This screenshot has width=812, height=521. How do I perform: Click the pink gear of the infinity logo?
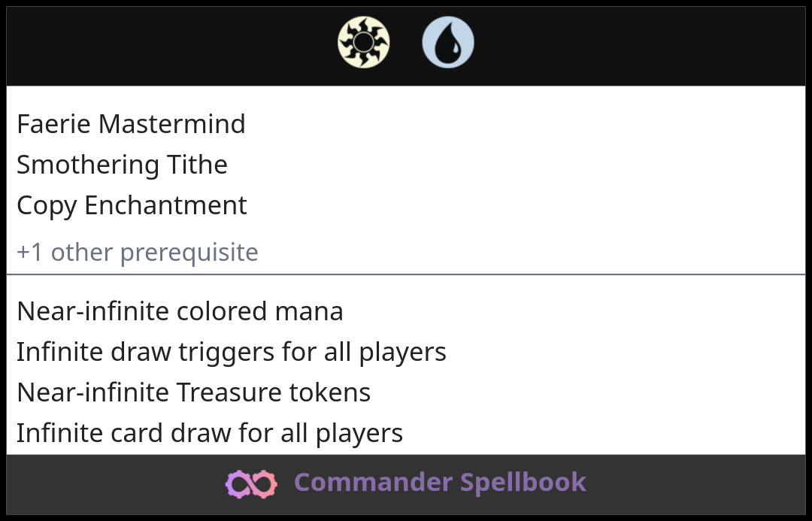tap(264, 483)
